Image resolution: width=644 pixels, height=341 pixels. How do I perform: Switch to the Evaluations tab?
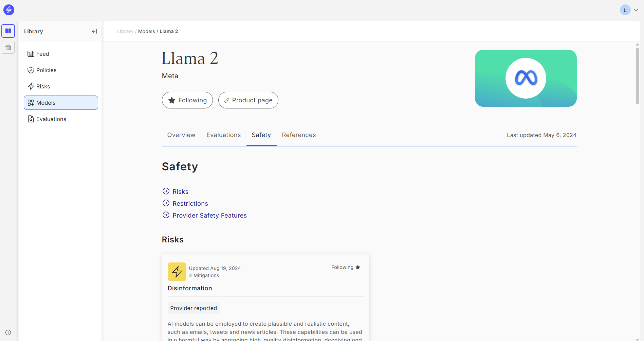(x=223, y=135)
